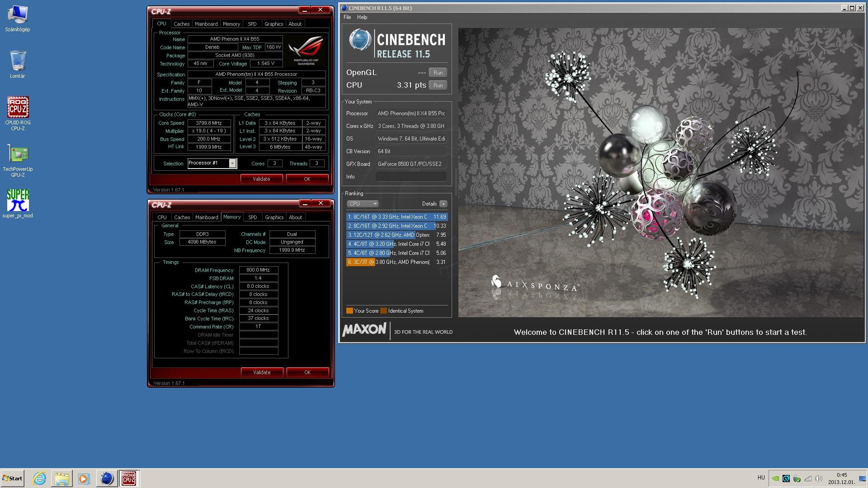Click the Cinebench title bar app icon
868x488 pixels.
point(344,8)
